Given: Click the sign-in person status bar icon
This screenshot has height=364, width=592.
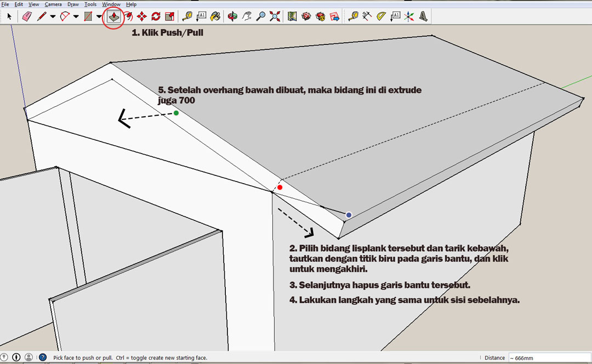Looking at the screenshot, I should click(x=29, y=357).
